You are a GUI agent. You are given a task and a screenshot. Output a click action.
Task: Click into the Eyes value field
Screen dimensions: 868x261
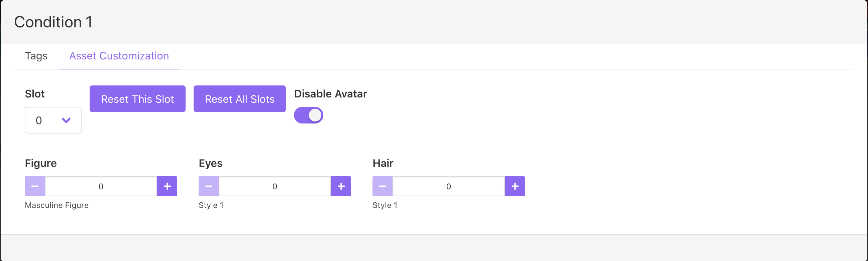[x=275, y=186]
